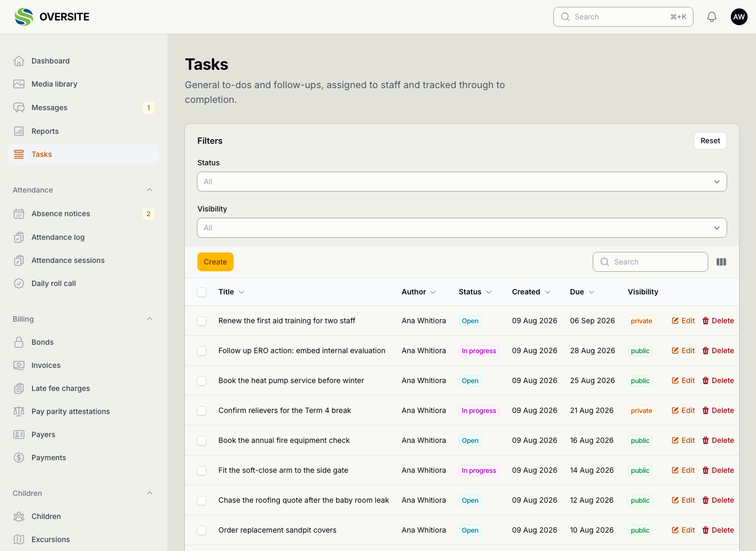Click the Daily roll call check icon

tap(19, 283)
